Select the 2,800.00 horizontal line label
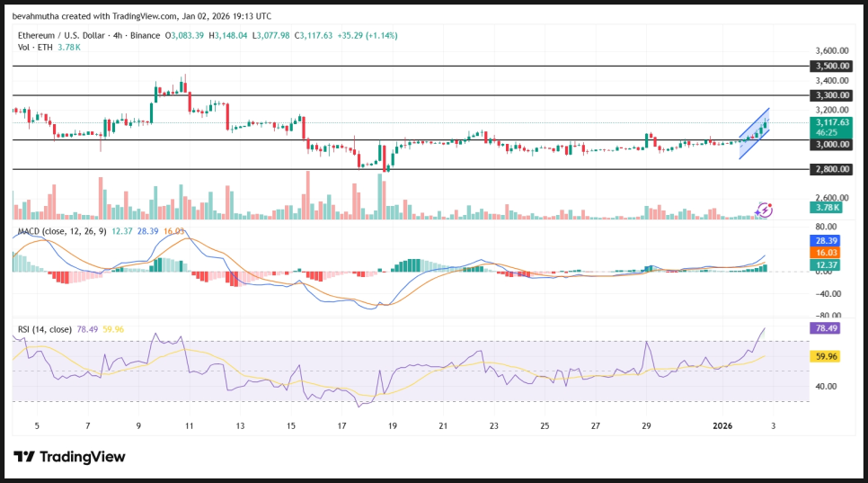The height and width of the screenshot is (483, 868). (x=831, y=168)
